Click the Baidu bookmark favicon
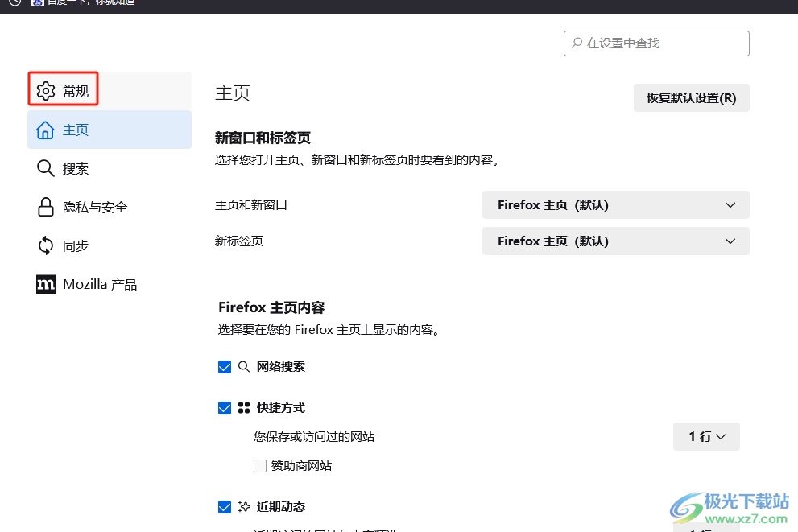 [37, 2]
